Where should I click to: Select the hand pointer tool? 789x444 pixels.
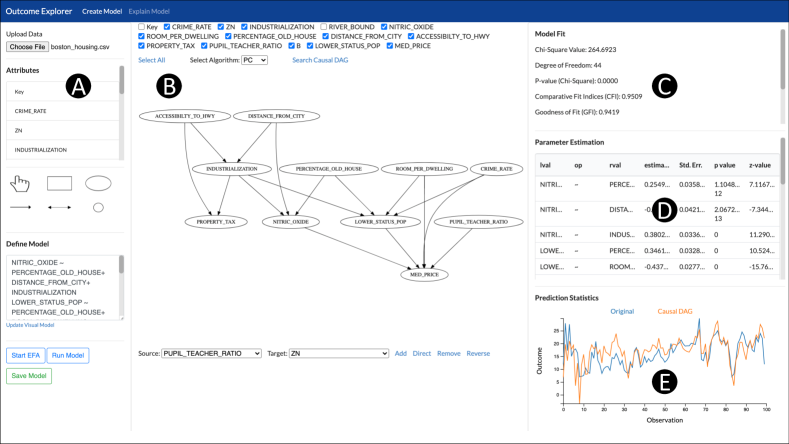click(x=20, y=184)
